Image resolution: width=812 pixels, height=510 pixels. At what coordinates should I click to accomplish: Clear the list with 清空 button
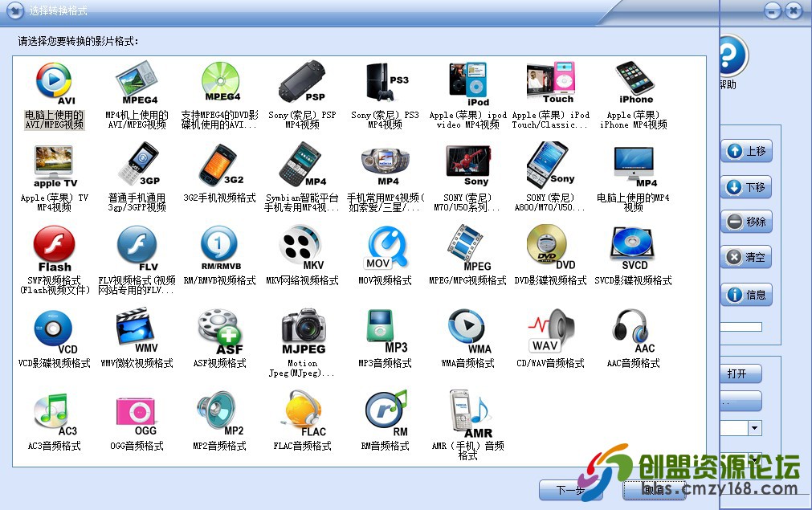(x=746, y=257)
